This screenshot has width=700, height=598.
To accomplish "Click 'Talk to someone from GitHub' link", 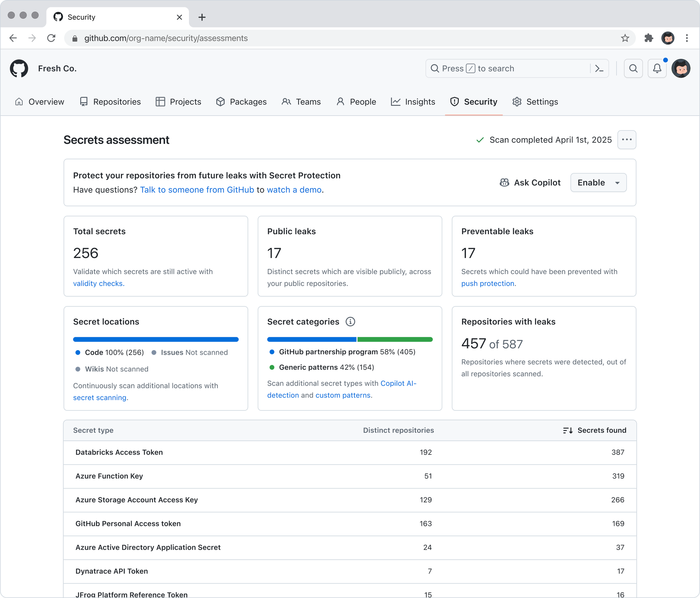I will point(197,190).
